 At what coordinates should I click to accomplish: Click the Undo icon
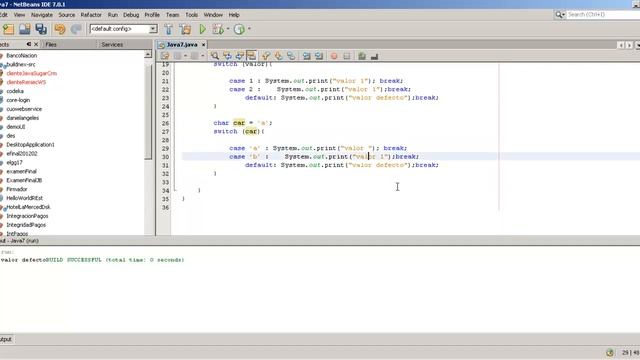(60, 29)
